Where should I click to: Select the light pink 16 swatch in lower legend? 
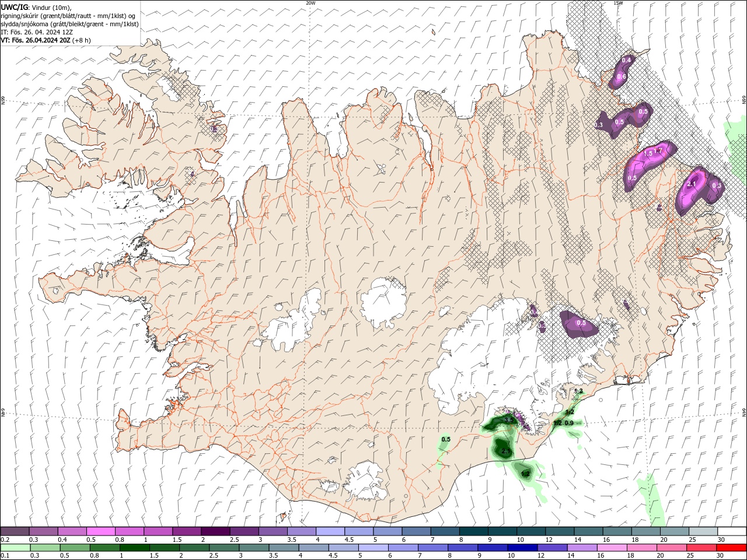coord(612,548)
